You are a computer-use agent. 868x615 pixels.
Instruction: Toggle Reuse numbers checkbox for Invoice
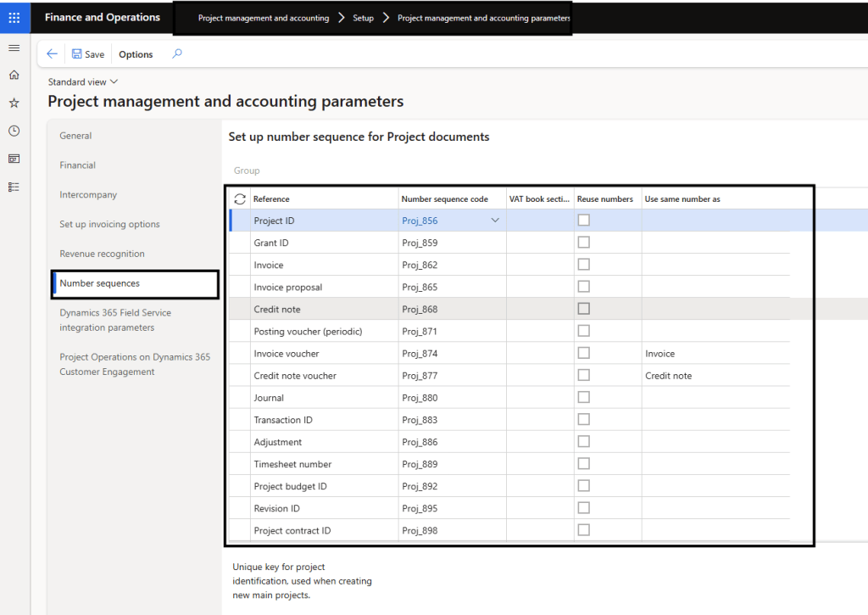point(583,265)
